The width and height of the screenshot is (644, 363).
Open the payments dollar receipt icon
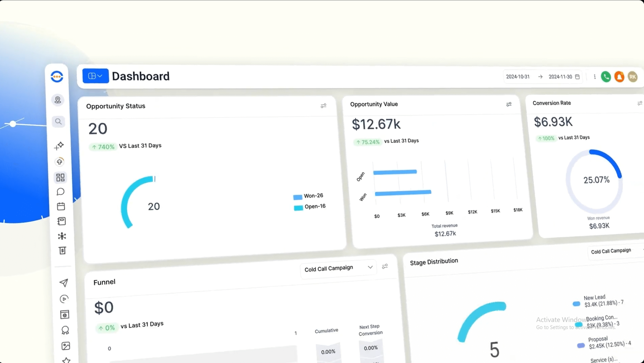pyautogui.click(x=62, y=250)
